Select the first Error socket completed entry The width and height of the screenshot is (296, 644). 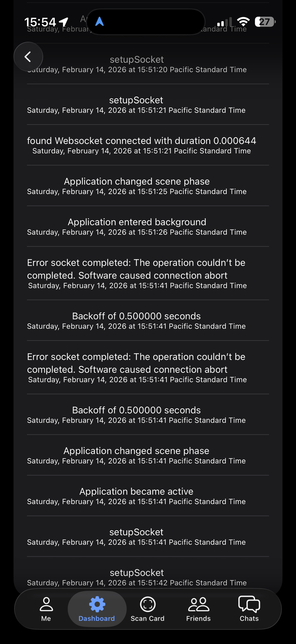[x=137, y=273]
